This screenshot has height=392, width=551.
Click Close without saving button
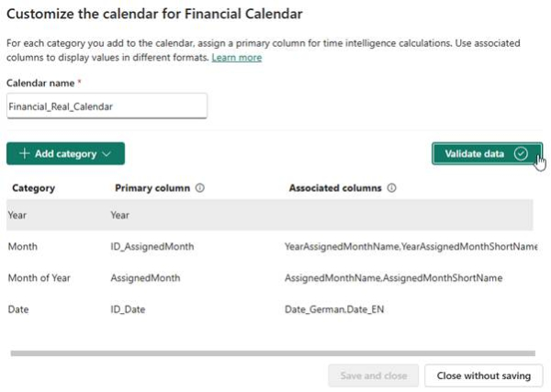tap(483, 375)
